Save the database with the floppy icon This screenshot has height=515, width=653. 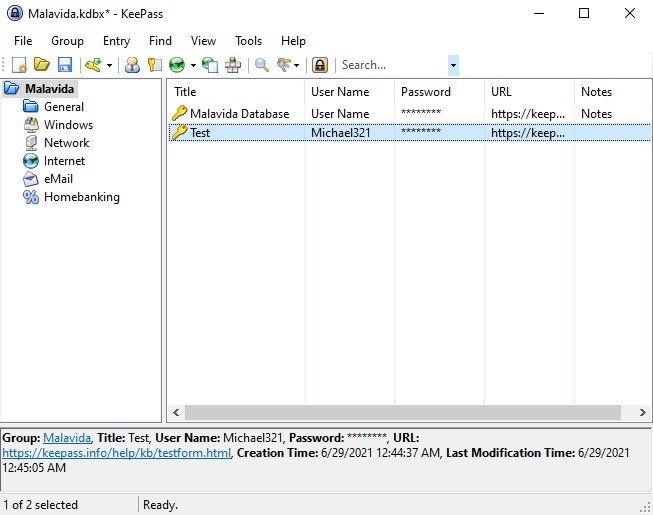(65, 65)
